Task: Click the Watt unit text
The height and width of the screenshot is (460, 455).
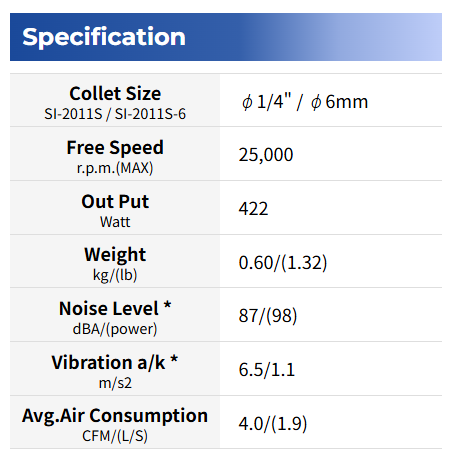Action: pyautogui.click(x=115, y=222)
